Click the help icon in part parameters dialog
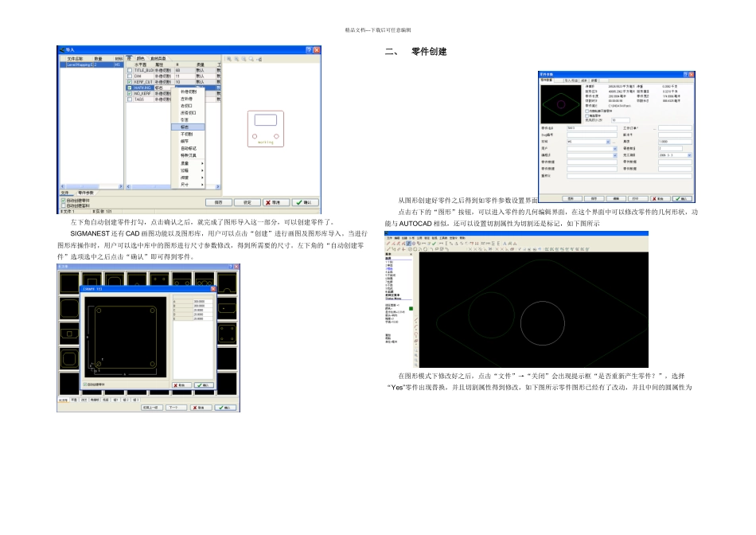This screenshot has width=756, height=535. 686,74
